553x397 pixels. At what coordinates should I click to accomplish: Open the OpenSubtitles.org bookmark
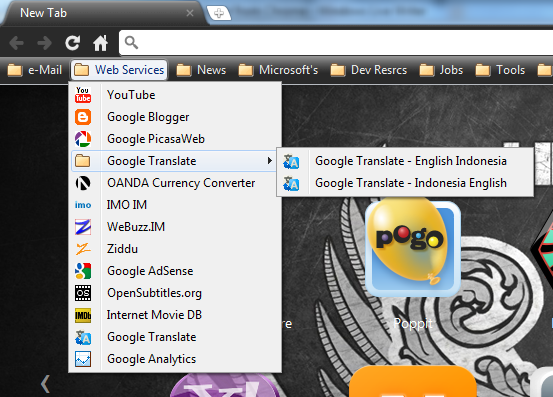point(175,293)
